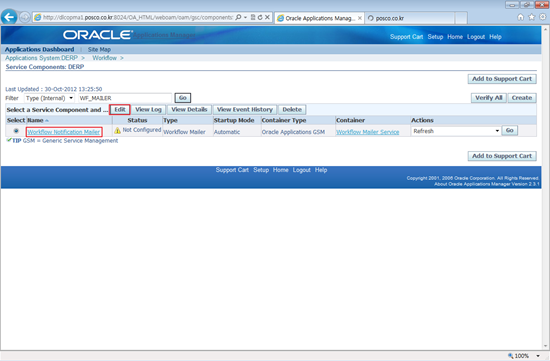Click the compatibility view icon in address bar
The image size is (550, 361).
(253, 17)
